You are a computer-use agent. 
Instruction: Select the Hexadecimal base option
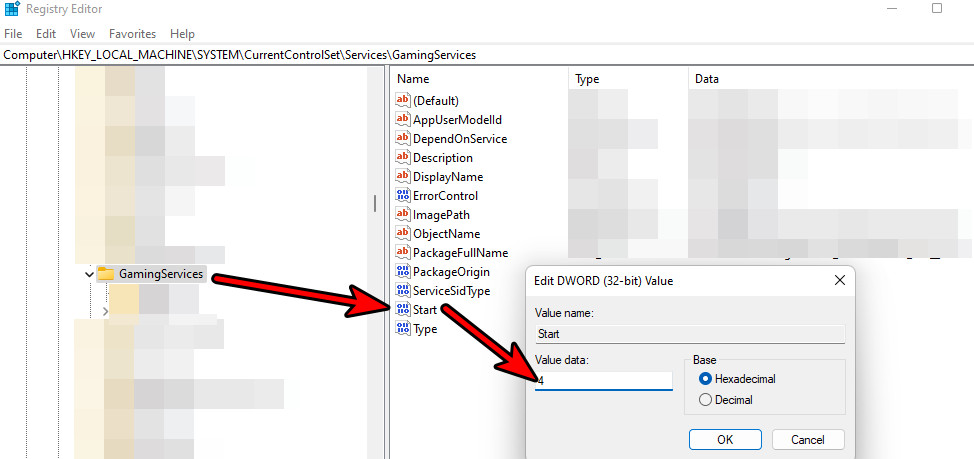pyautogui.click(x=737, y=378)
